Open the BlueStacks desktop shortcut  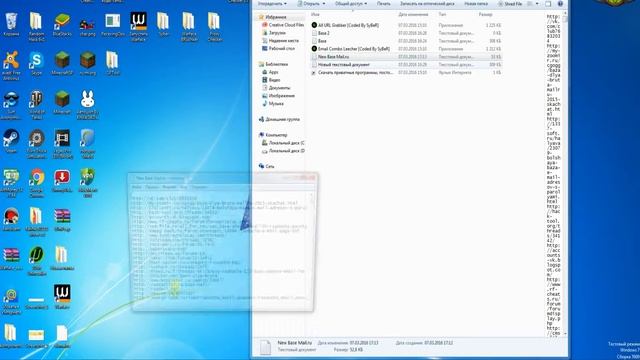[x=62, y=24]
